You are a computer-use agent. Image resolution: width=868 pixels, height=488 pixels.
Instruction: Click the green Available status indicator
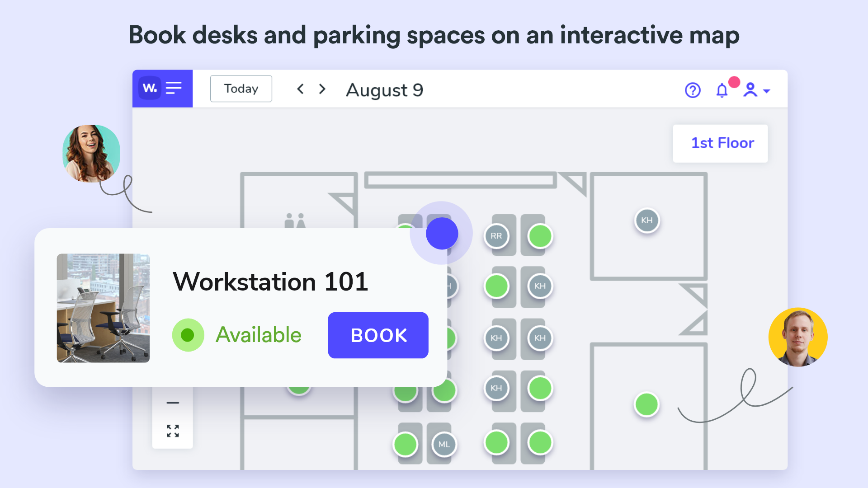[188, 335]
